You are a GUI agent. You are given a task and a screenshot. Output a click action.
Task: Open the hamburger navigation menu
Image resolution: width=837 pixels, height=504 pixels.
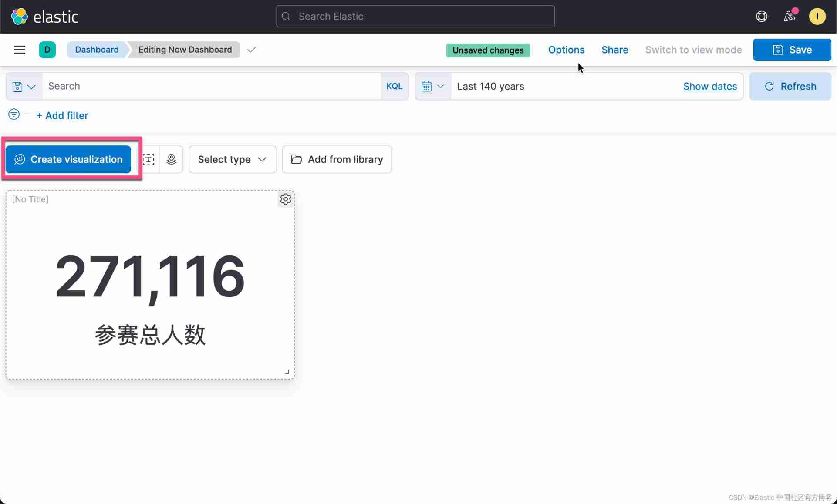[20, 50]
